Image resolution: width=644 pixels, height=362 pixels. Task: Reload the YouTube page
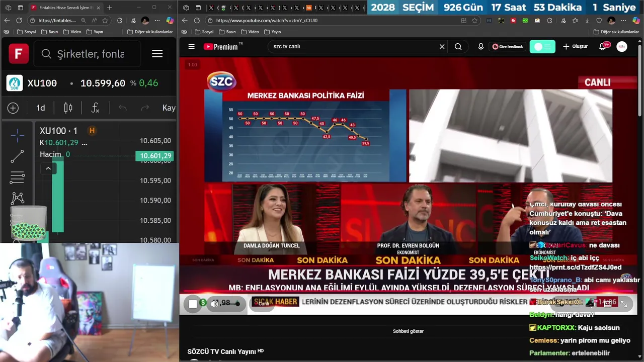coord(197,20)
